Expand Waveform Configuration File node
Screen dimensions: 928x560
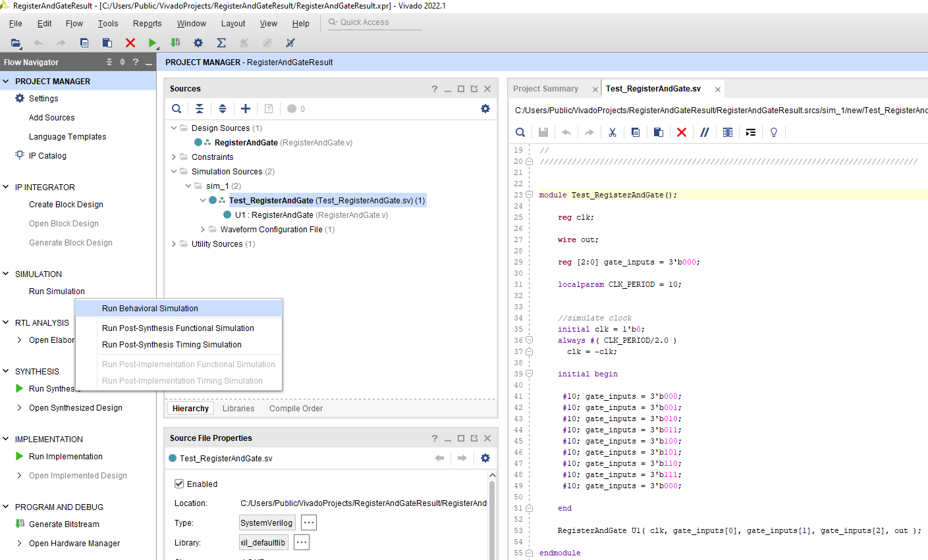point(203,229)
